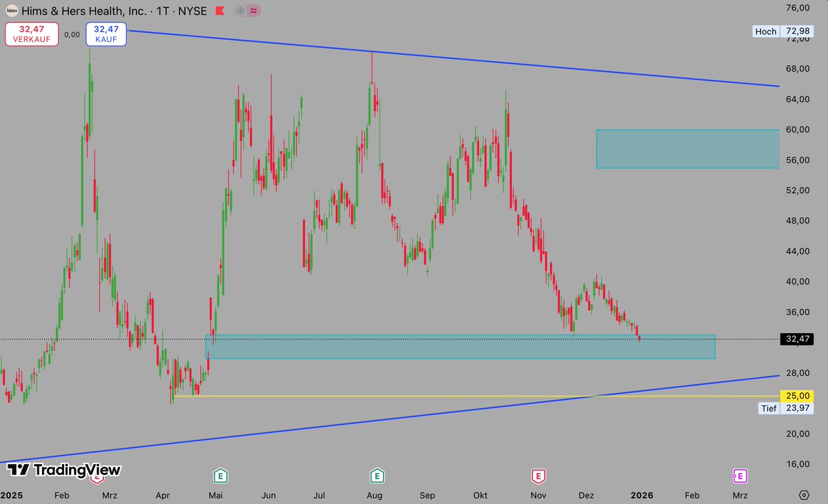
Task: Click the 32,47 KAUF buy button
Action: 106,34
